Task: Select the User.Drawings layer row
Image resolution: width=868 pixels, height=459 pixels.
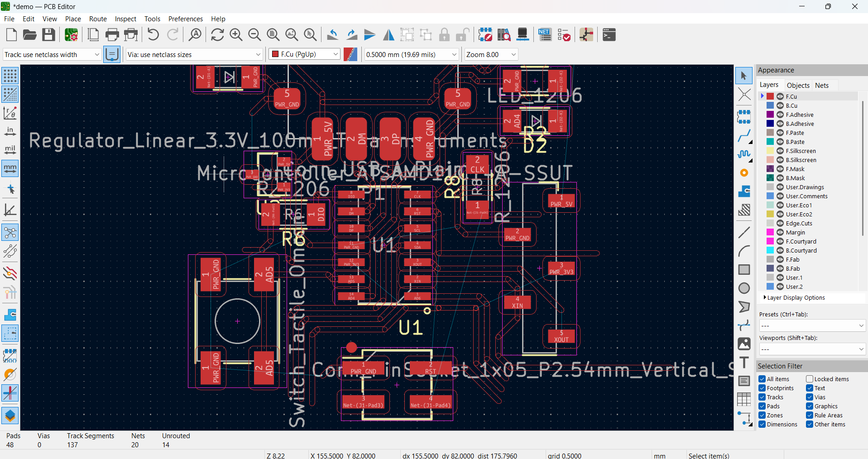Action: 808,187
